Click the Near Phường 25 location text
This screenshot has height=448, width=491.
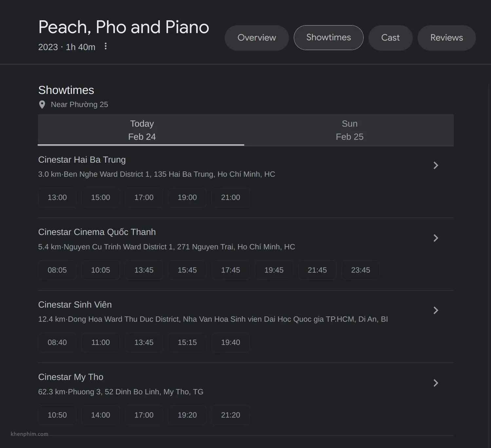click(79, 105)
